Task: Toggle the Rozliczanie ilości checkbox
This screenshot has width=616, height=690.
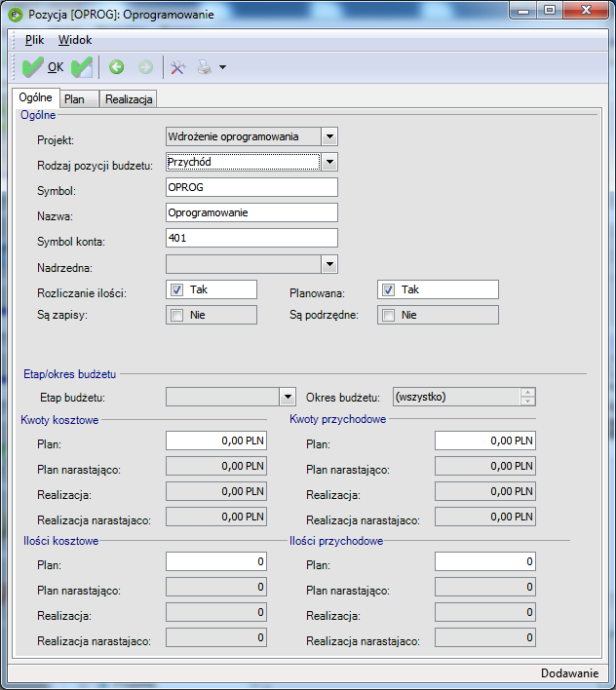Action: [x=176, y=290]
